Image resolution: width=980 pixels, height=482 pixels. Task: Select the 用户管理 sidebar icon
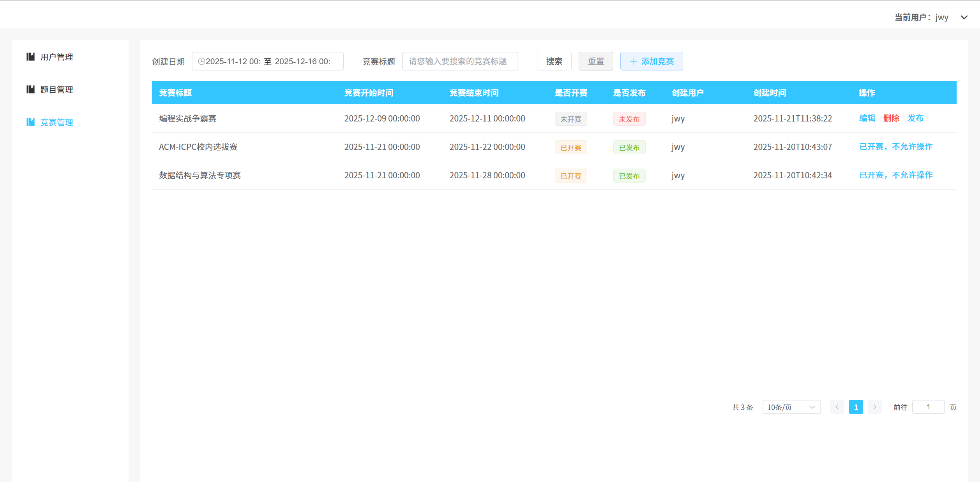tap(31, 56)
